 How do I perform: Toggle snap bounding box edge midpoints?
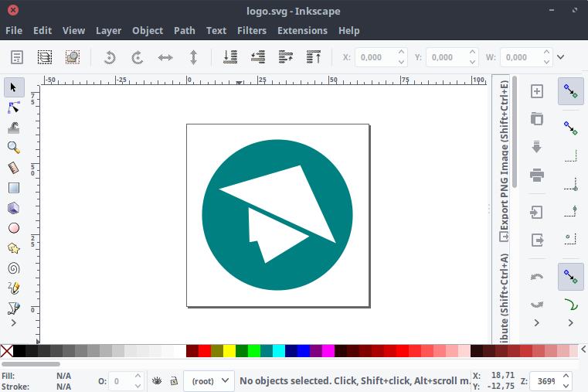point(571,211)
